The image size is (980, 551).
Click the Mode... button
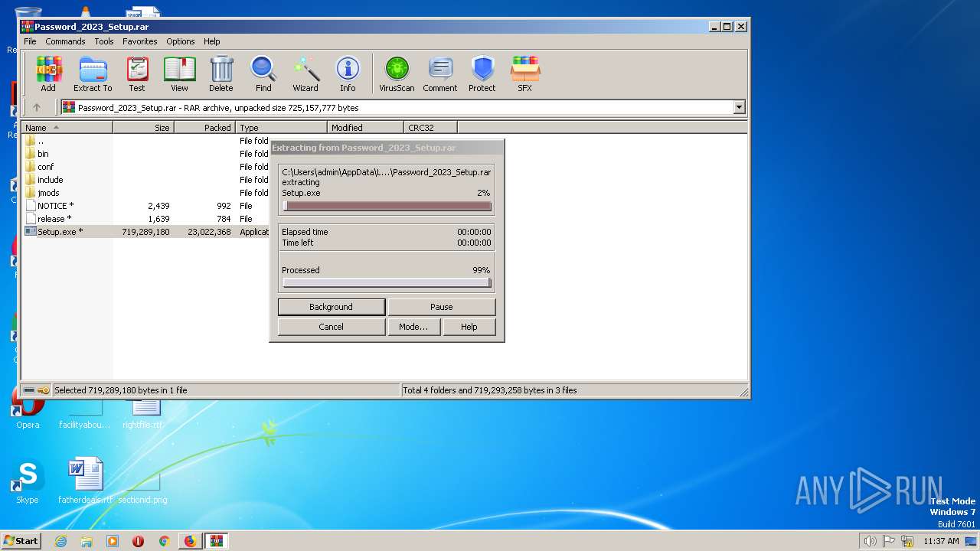click(x=413, y=327)
